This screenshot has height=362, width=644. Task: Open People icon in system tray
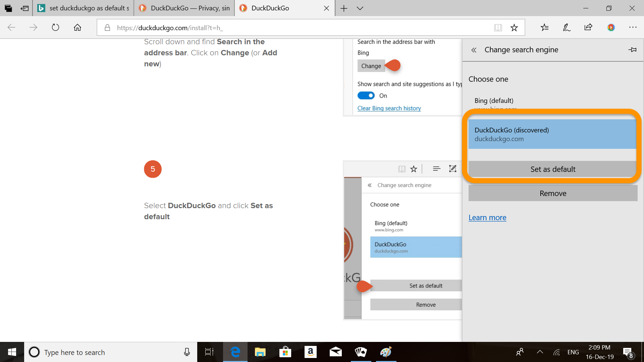click(x=520, y=352)
